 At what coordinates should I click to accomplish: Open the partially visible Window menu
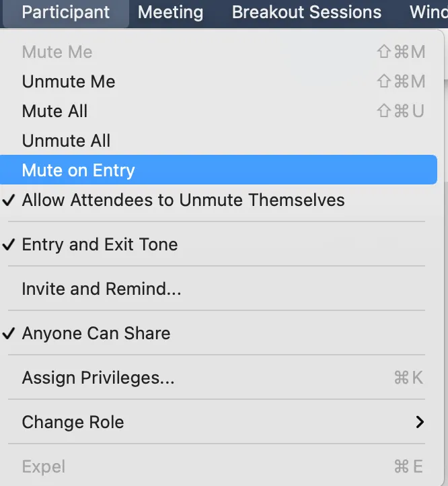pyautogui.click(x=428, y=12)
